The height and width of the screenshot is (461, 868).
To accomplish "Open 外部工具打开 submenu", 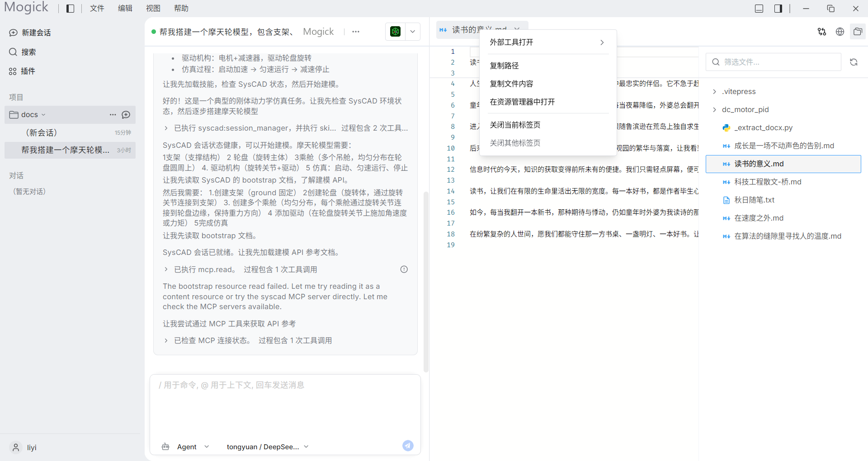I will click(x=548, y=42).
